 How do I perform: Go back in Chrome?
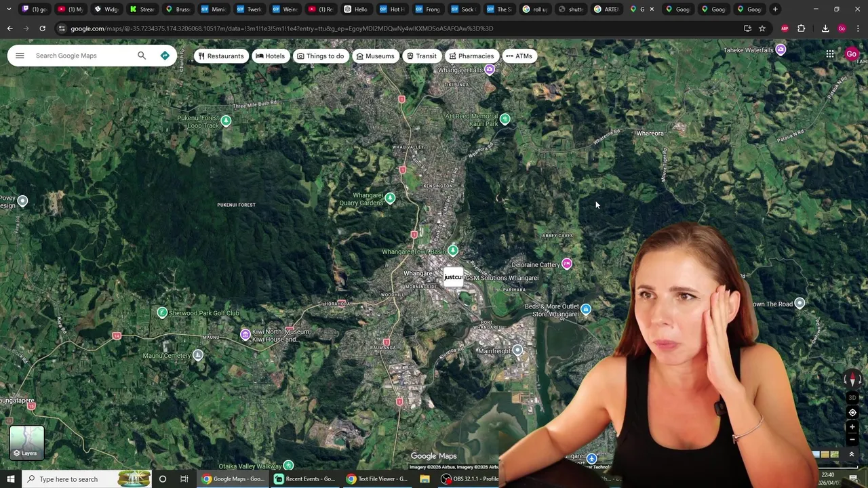[x=9, y=28]
